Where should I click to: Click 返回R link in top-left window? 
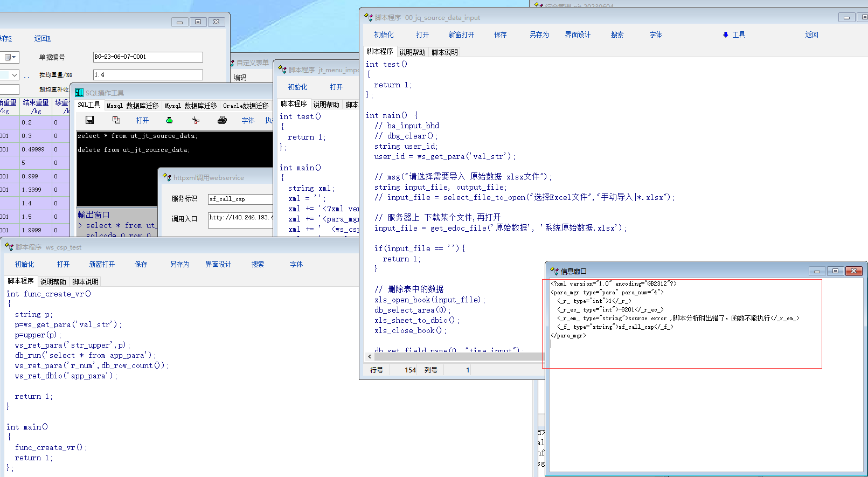click(x=42, y=38)
